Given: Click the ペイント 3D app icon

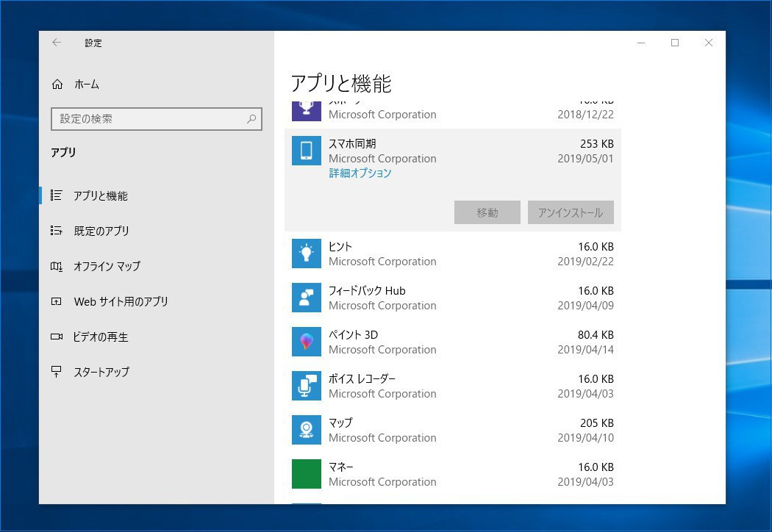Looking at the screenshot, I should (307, 342).
